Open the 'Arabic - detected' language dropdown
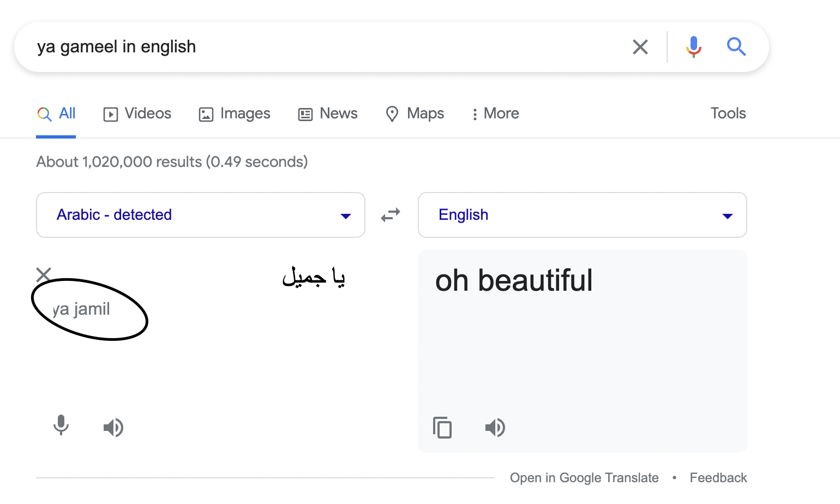840x504 pixels. point(201,215)
